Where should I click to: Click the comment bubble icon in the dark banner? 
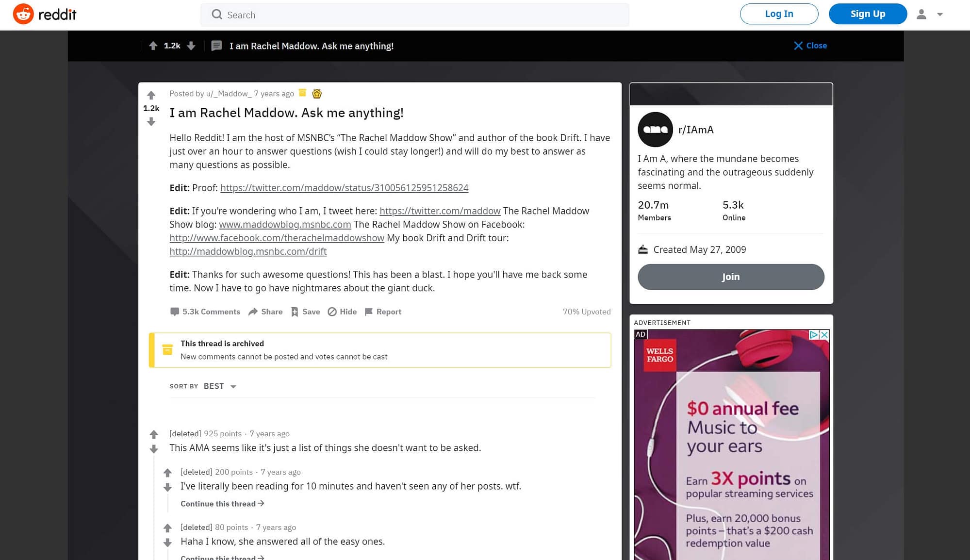click(217, 46)
